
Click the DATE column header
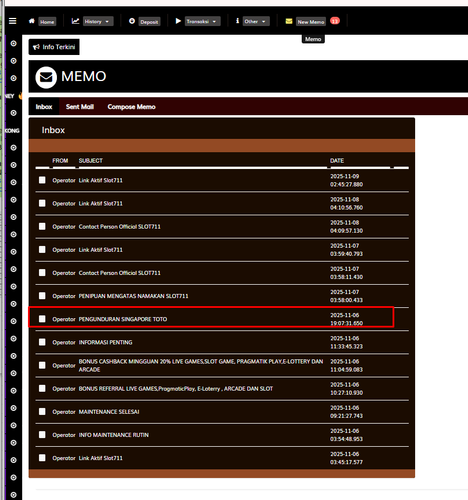click(337, 161)
